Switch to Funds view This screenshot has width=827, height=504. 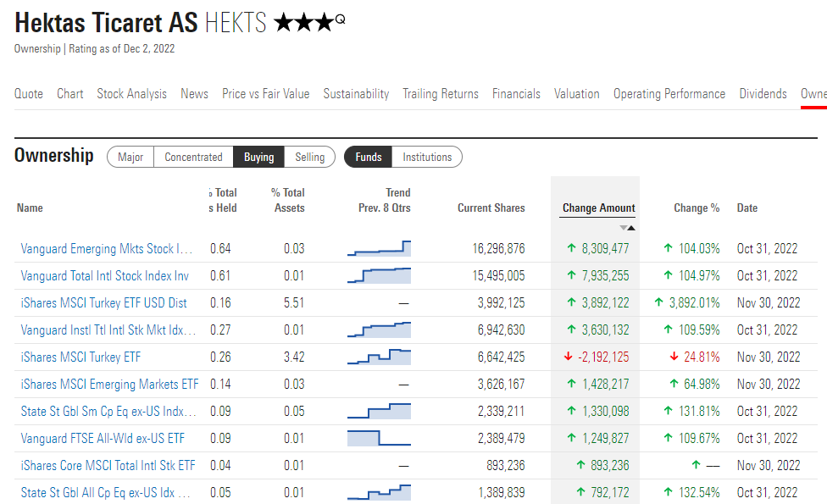coord(368,157)
